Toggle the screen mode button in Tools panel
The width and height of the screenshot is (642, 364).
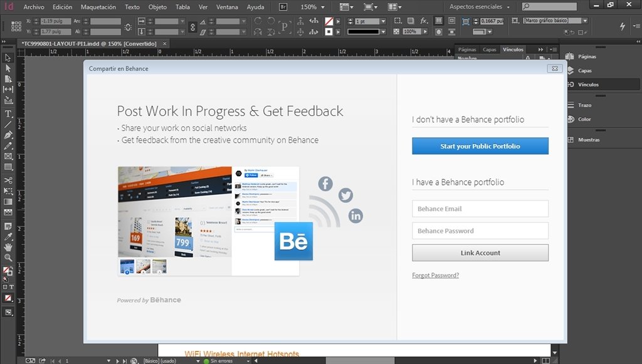(8, 313)
